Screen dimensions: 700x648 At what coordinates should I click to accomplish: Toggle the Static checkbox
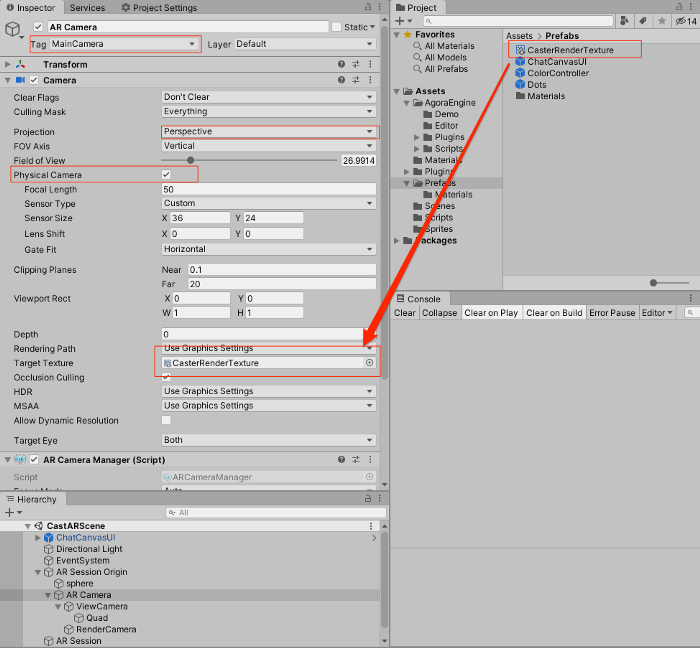[337, 27]
